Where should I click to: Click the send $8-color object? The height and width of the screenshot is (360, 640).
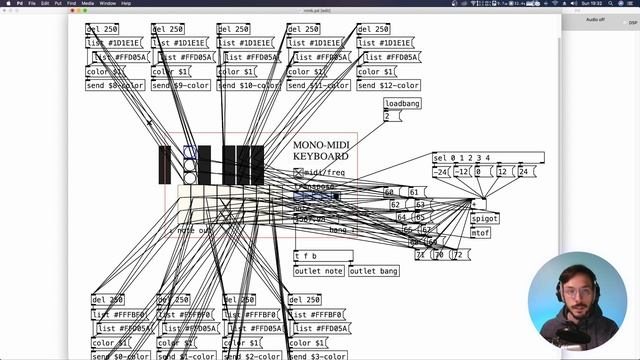click(x=116, y=85)
